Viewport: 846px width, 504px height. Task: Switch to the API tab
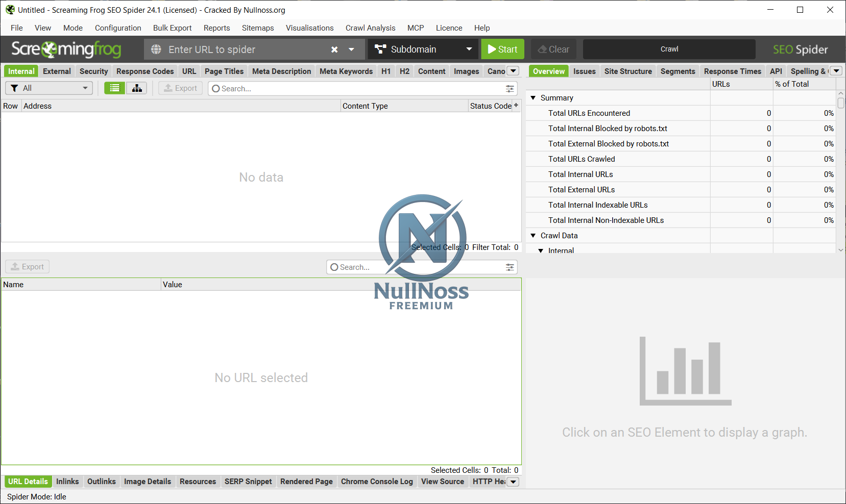(x=776, y=71)
